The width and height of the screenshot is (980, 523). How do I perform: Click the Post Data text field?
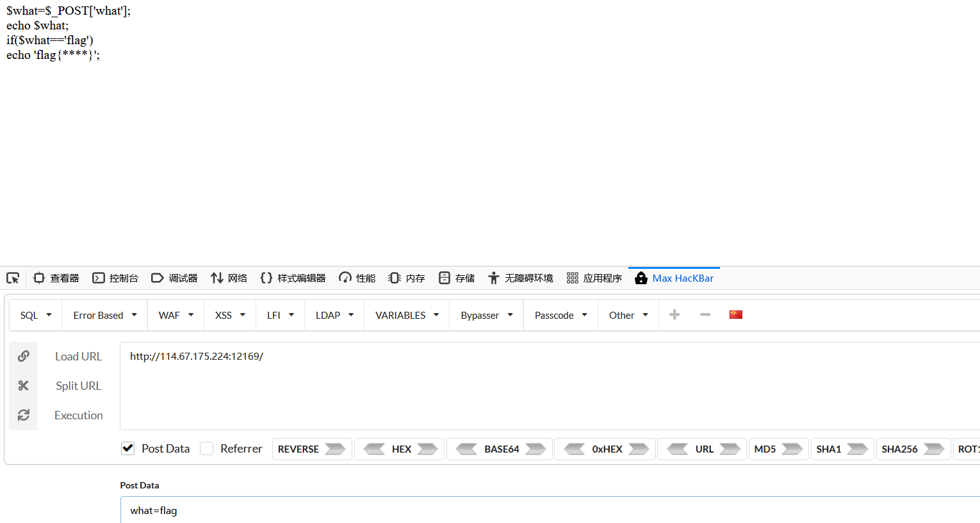[x=550, y=510]
